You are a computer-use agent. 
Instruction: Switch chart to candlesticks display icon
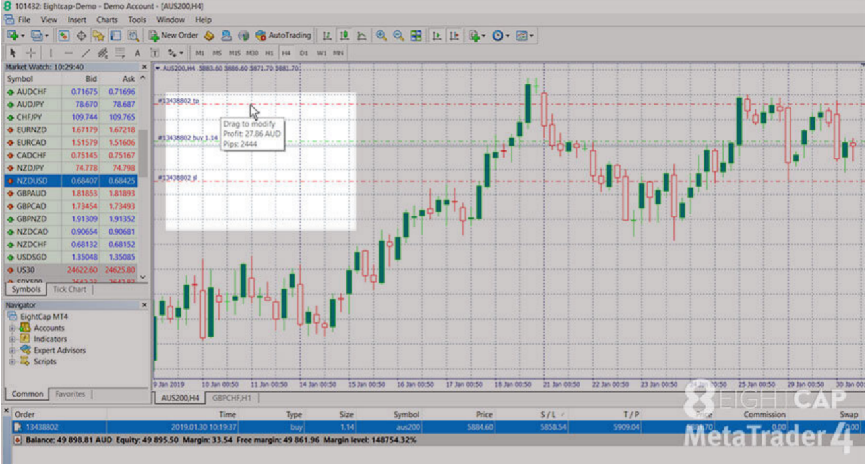tap(344, 36)
